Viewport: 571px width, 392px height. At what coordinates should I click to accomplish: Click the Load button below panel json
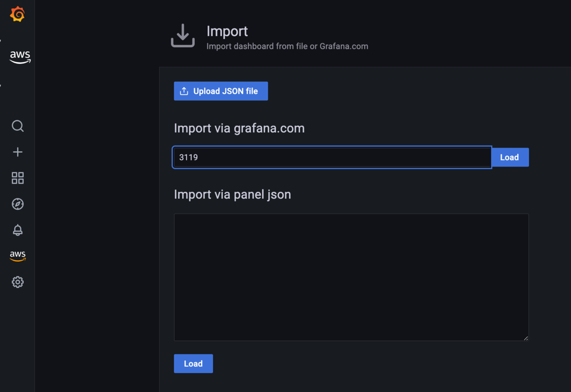tap(193, 363)
